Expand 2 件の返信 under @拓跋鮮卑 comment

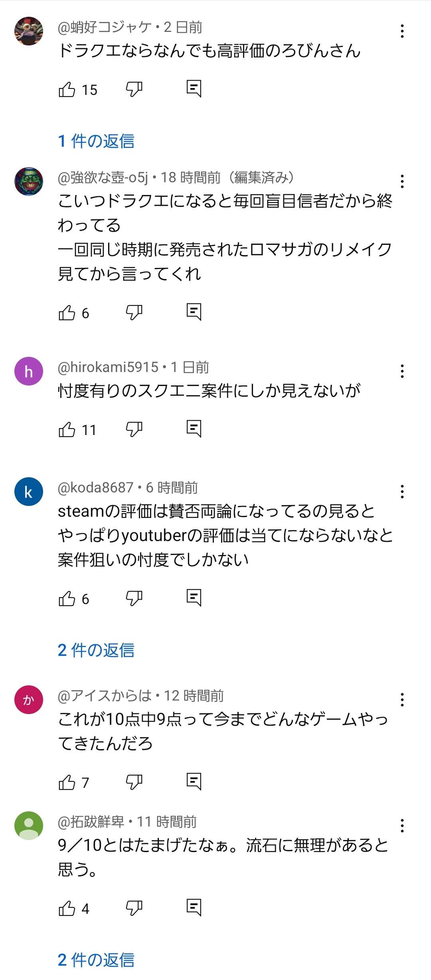pyautogui.click(x=96, y=960)
